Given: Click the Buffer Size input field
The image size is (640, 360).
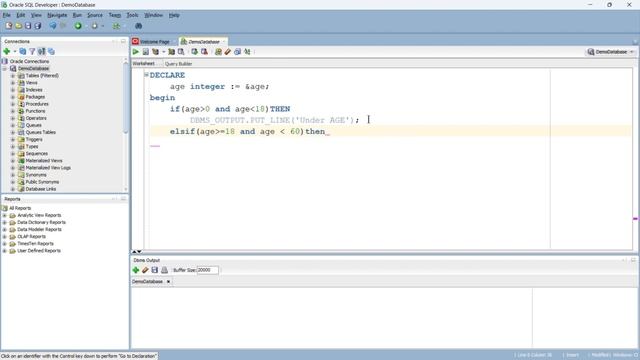Looking at the screenshot, I should point(207,270).
